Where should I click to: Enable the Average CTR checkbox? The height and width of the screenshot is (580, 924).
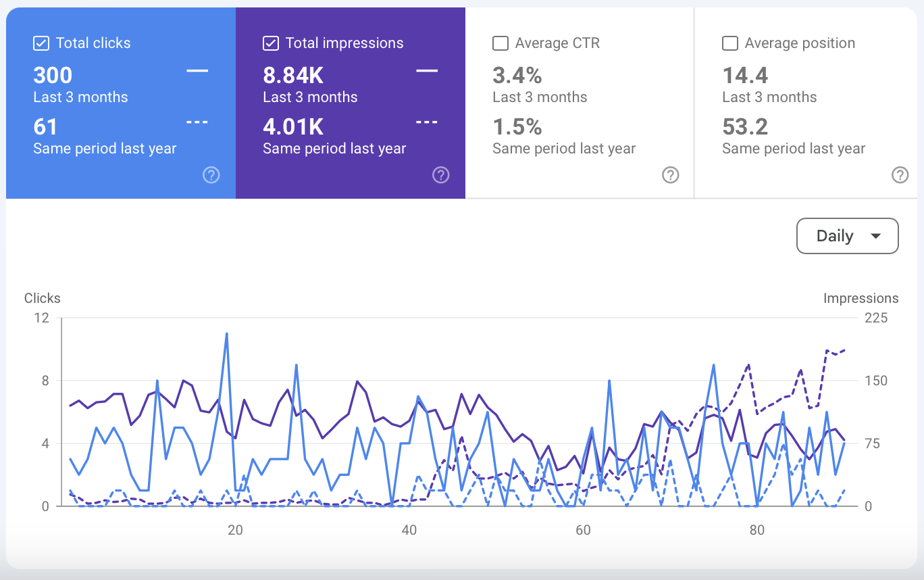point(500,43)
